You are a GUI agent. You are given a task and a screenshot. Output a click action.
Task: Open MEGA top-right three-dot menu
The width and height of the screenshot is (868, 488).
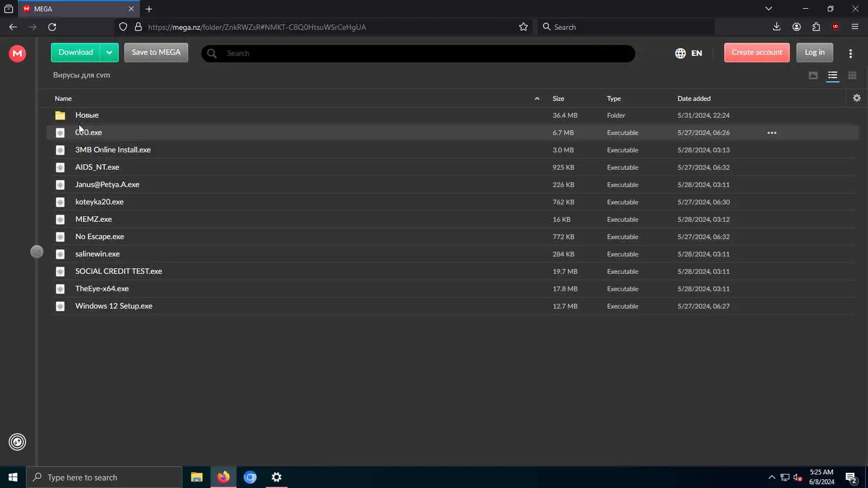click(x=850, y=53)
